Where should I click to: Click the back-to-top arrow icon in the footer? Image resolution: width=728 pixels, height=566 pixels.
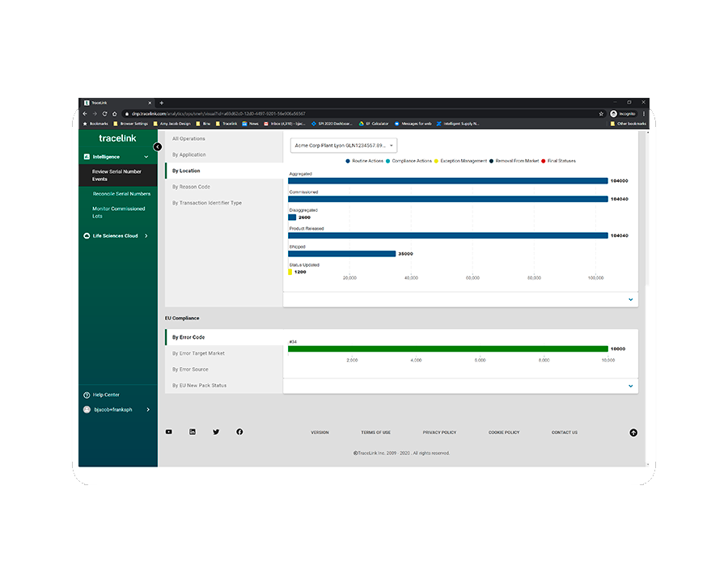[x=633, y=433]
